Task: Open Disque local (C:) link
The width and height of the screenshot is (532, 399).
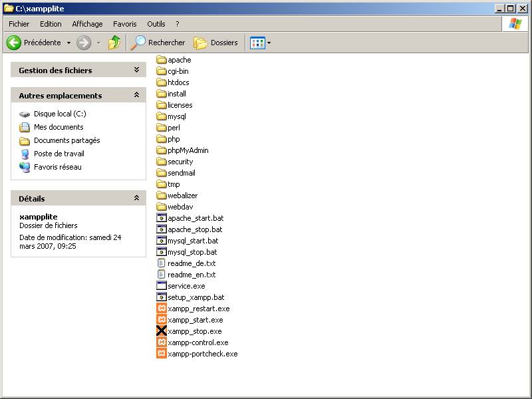Action: point(60,114)
